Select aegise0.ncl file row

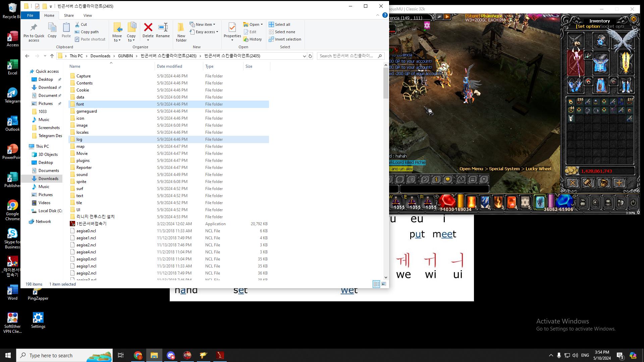(x=169, y=231)
